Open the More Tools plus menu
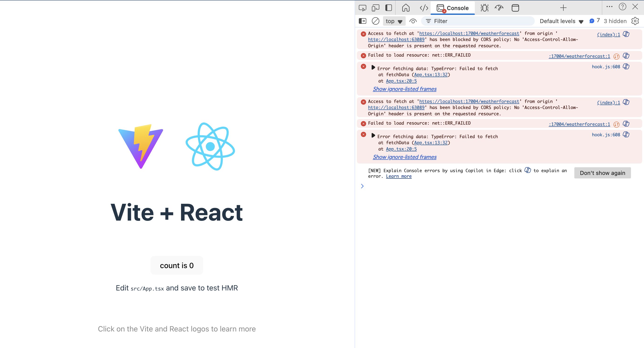The height and width of the screenshot is (348, 644). coord(563,8)
